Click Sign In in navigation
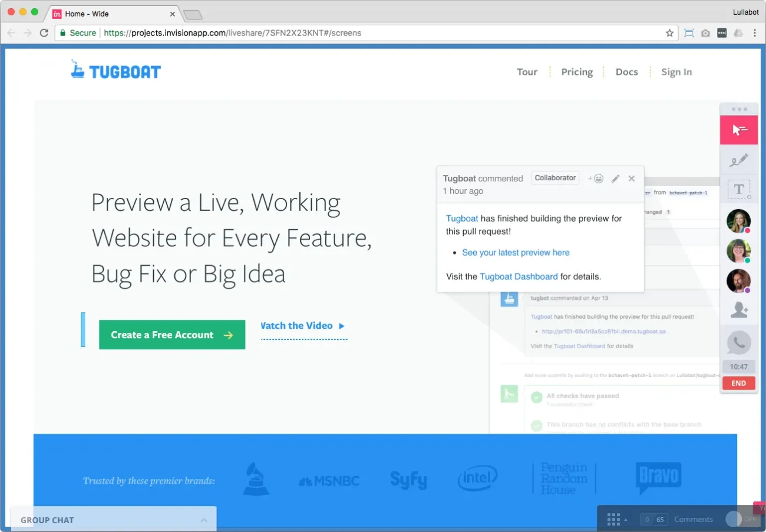Viewport: 766px width, 532px height. click(x=676, y=72)
